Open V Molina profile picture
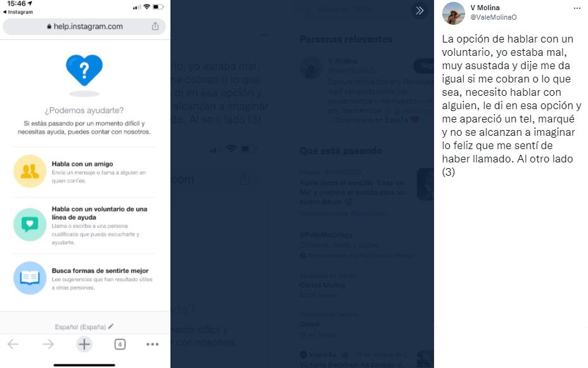Image resolution: width=588 pixels, height=368 pixels. (454, 13)
